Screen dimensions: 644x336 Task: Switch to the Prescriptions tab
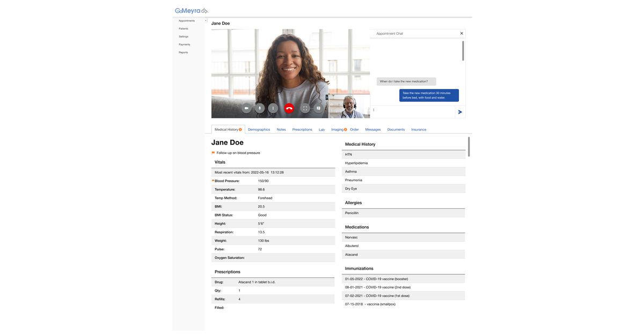tap(302, 130)
